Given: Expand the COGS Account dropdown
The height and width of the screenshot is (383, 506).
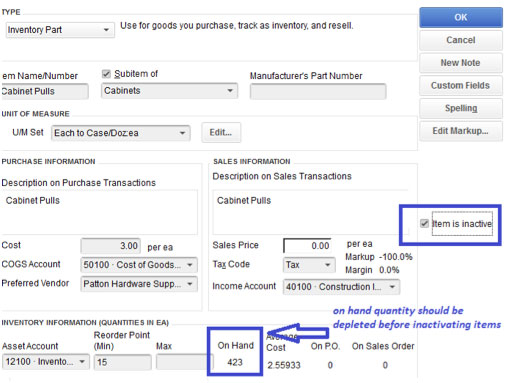Looking at the screenshot, I should click(139, 265).
